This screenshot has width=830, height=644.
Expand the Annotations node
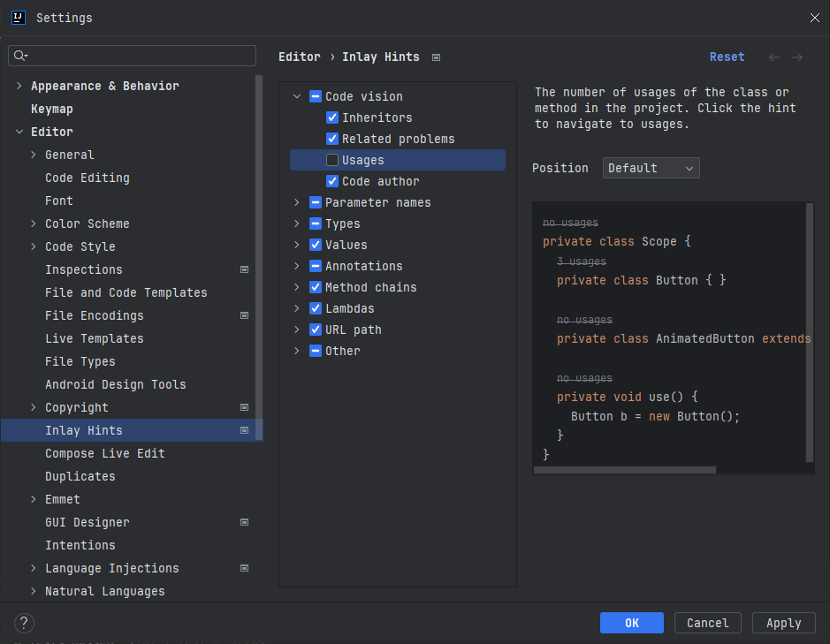point(297,266)
